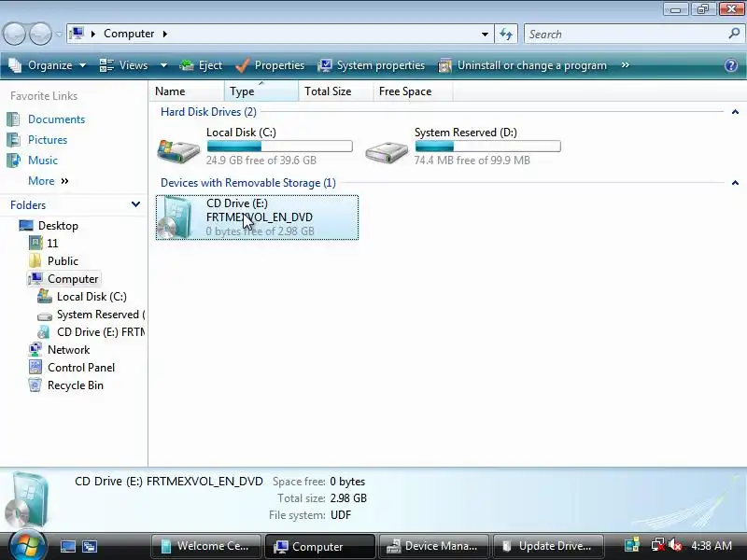Click the Pictures icon in Favorite Links
This screenshot has width=747, height=560.
(13, 139)
